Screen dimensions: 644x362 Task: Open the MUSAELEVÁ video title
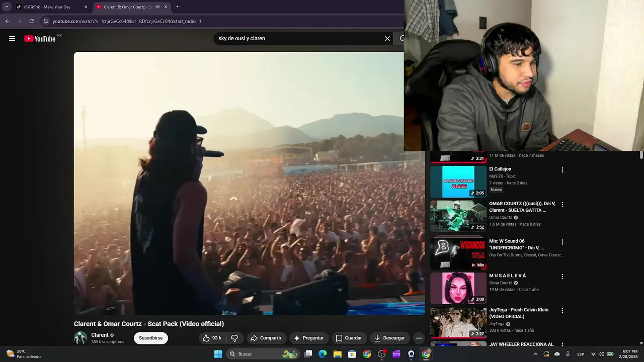(508, 276)
